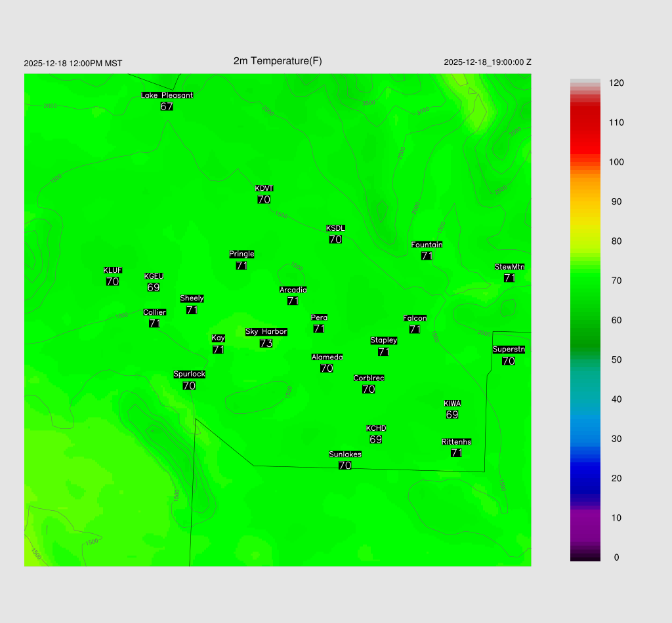Click the Rittenhs station label

(x=457, y=442)
